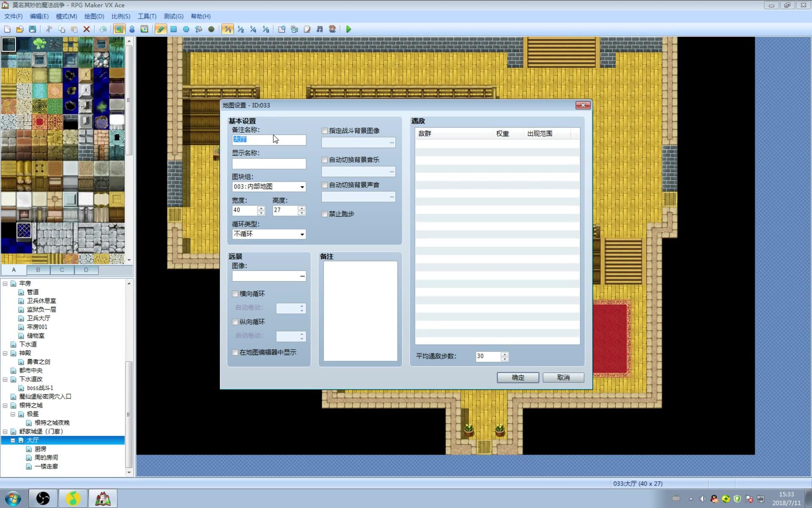
Task: Increase the 宽度 width value
Action: tap(261, 208)
